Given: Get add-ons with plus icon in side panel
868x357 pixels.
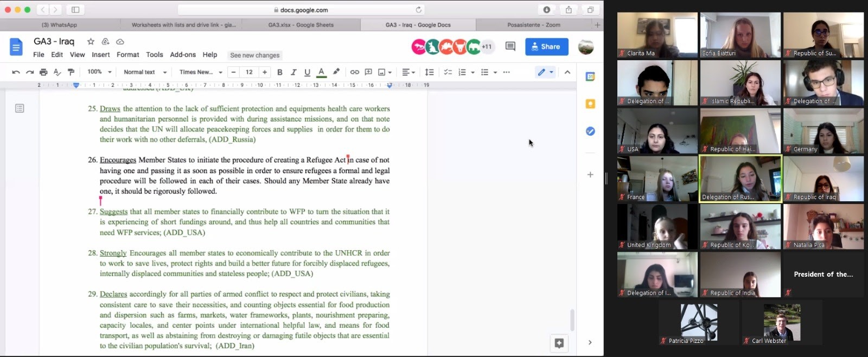Looking at the screenshot, I should coord(590,175).
